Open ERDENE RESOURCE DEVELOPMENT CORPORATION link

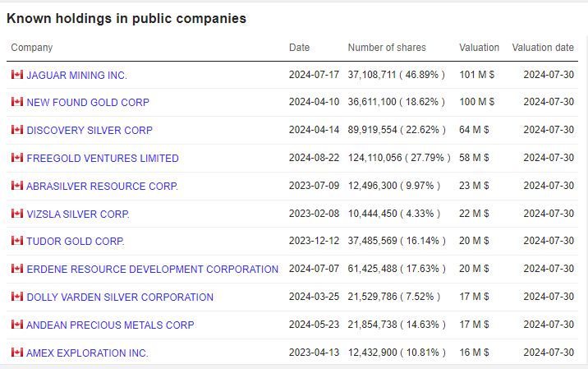point(152,270)
